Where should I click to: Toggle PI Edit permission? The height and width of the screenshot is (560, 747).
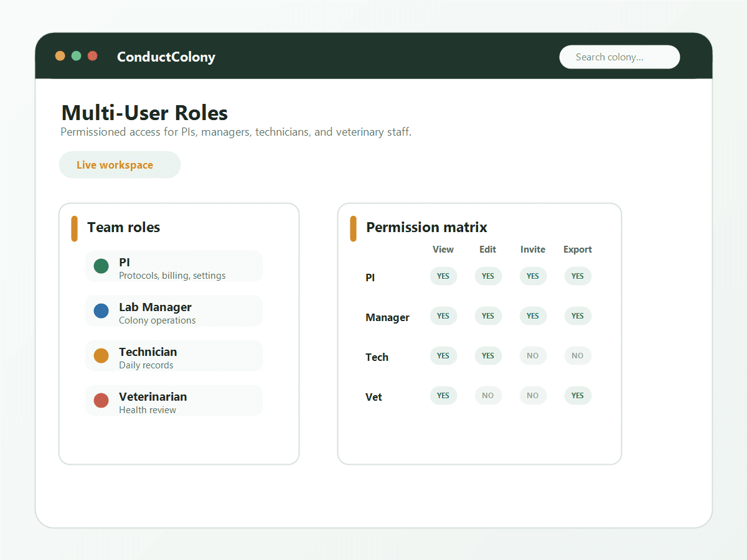(x=488, y=276)
